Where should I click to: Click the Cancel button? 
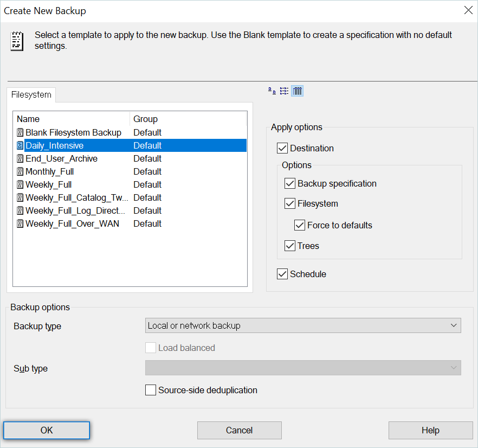pos(240,430)
